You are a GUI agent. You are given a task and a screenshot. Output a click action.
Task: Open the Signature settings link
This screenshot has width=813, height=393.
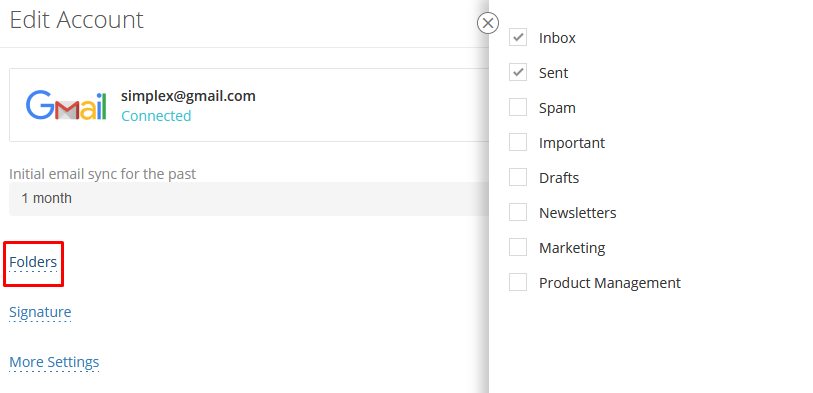coord(40,312)
